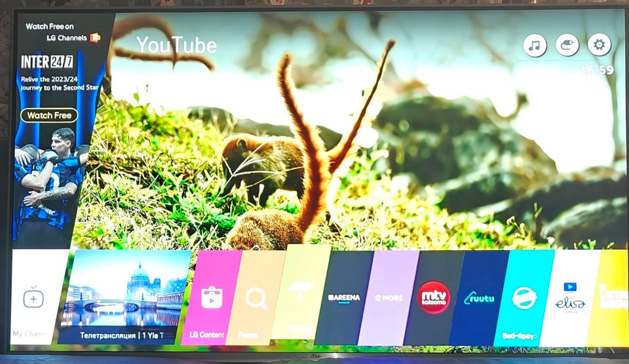629x364 pixels.
Task: Click the 16:59 clock display
Action: [598, 70]
